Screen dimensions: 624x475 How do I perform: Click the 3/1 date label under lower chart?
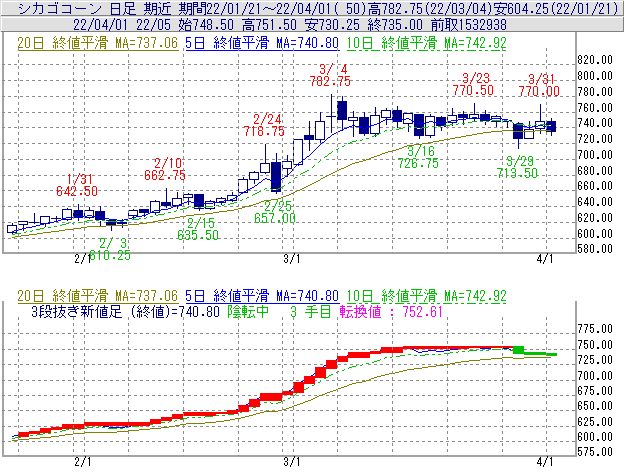(292, 462)
